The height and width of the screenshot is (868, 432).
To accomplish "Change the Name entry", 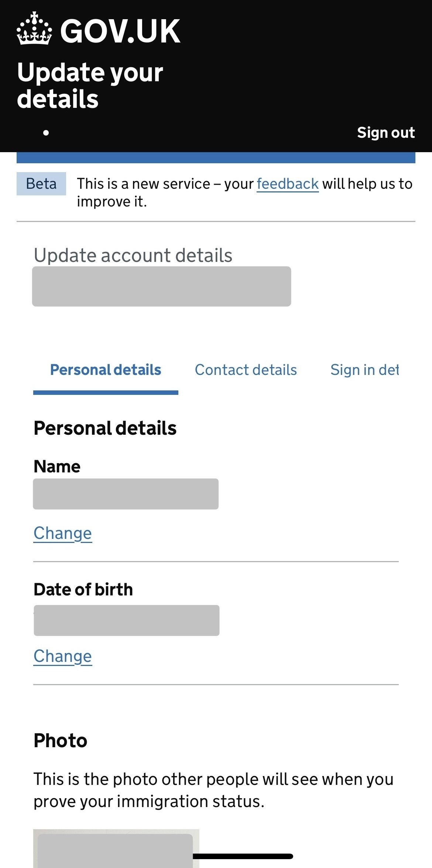I will 62,533.
